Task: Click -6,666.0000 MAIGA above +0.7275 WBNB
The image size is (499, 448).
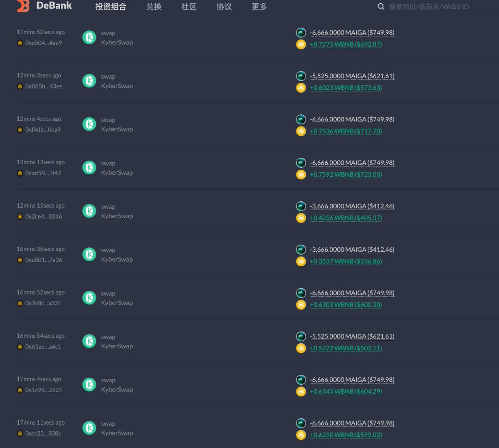Action: coord(352,32)
